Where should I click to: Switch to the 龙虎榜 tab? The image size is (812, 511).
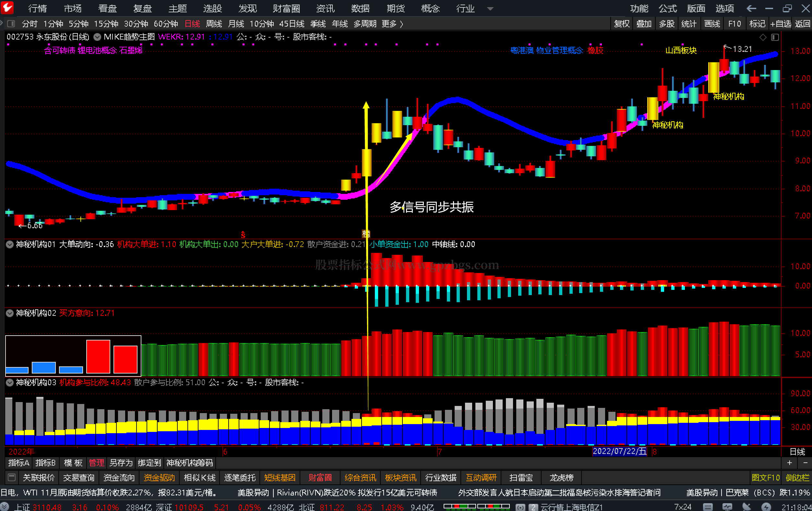pyautogui.click(x=561, y=478)
